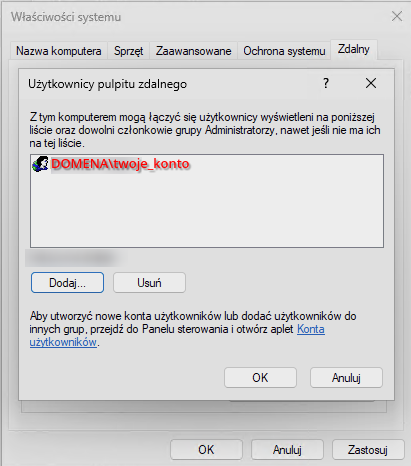Close the Właściwości systemu window
The image size is (411, 466).
[x=397, y=16]
